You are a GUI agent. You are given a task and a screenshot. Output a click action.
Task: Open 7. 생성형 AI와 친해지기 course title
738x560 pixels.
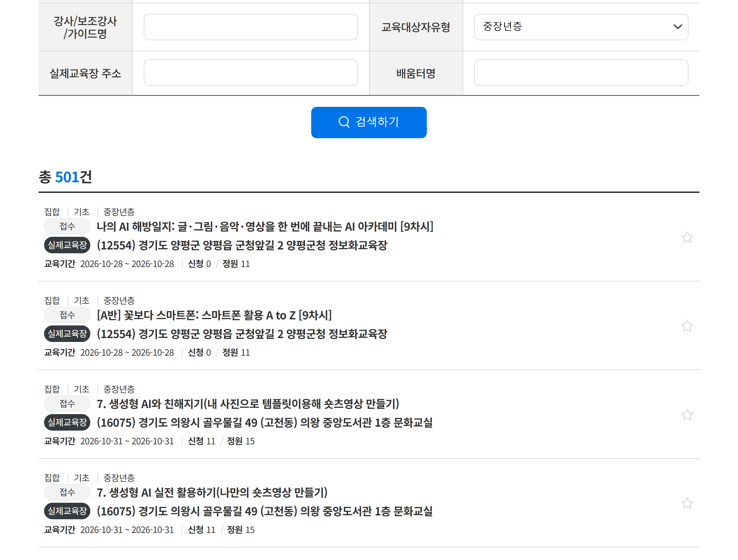click(248, 404)
